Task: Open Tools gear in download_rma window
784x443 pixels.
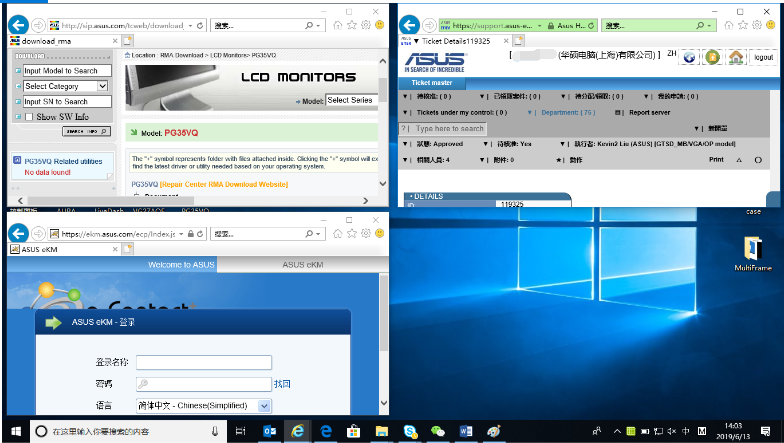Action: coord(366,25)
